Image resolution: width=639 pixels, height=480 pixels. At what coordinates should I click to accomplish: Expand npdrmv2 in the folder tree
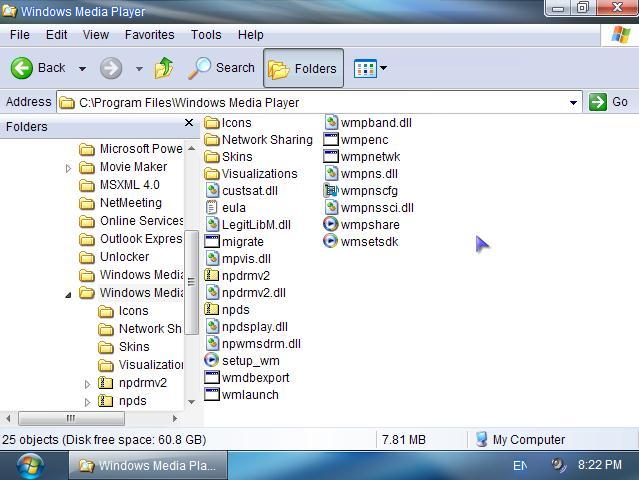tap(87, 384)
